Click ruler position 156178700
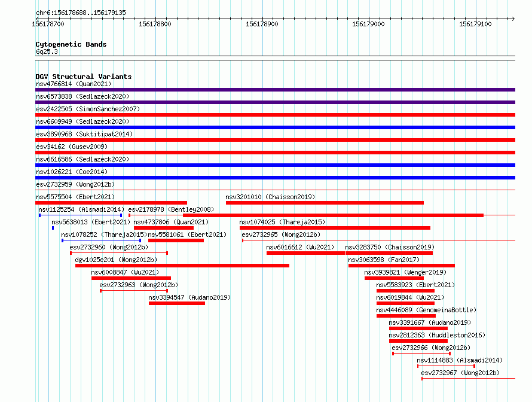Image resolution: width=532 pixels, height=402 pixels. click(48, 24)
